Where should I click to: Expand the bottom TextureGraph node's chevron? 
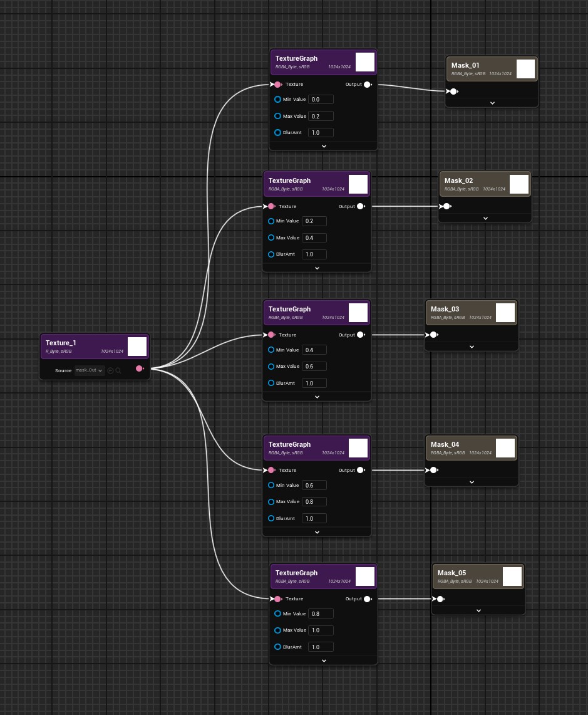(323, 660)
